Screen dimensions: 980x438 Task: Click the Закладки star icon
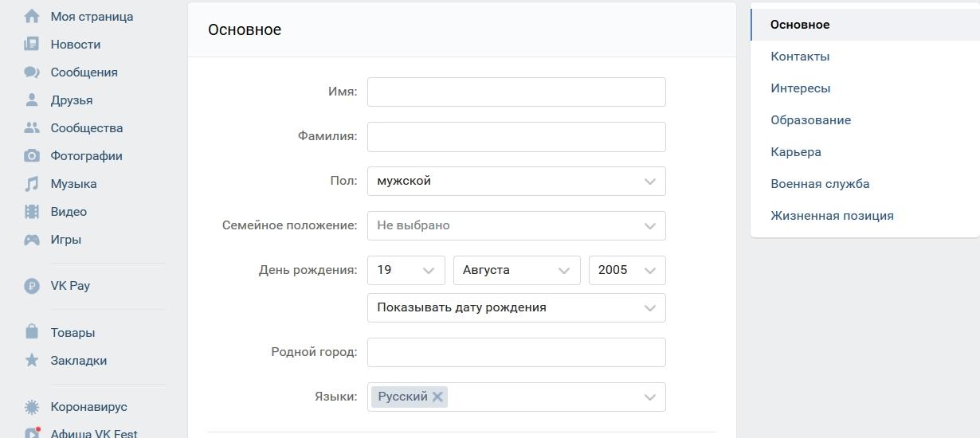click(32, 360)
